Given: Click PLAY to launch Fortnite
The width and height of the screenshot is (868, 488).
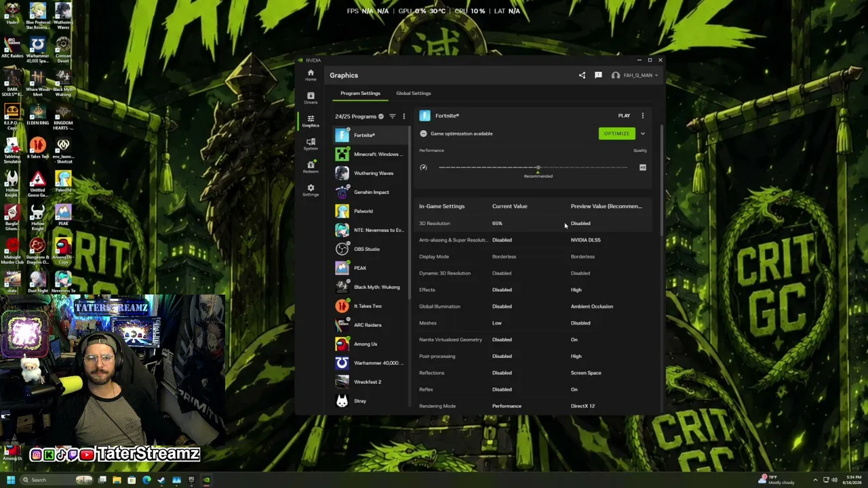Looking at the screenshot, I should pyautogui.click(x=624, y=116).
